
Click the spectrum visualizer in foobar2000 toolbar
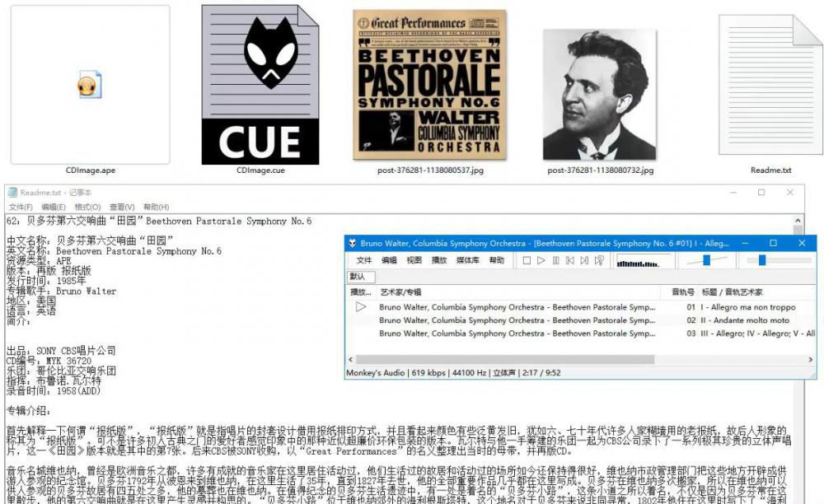[x=644, y=260]
